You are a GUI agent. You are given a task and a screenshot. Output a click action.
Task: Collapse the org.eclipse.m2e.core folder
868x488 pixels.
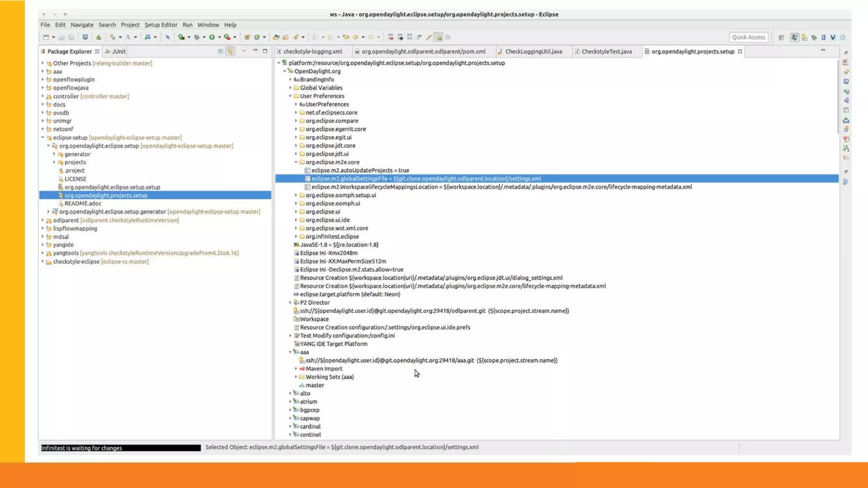pyautogui.click(x=296, y=162)
